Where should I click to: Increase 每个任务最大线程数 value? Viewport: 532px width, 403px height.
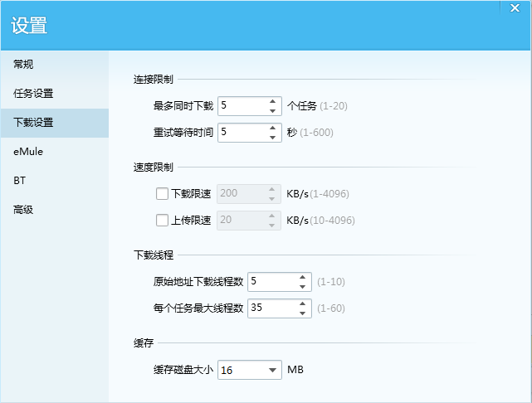click(302, 303)
